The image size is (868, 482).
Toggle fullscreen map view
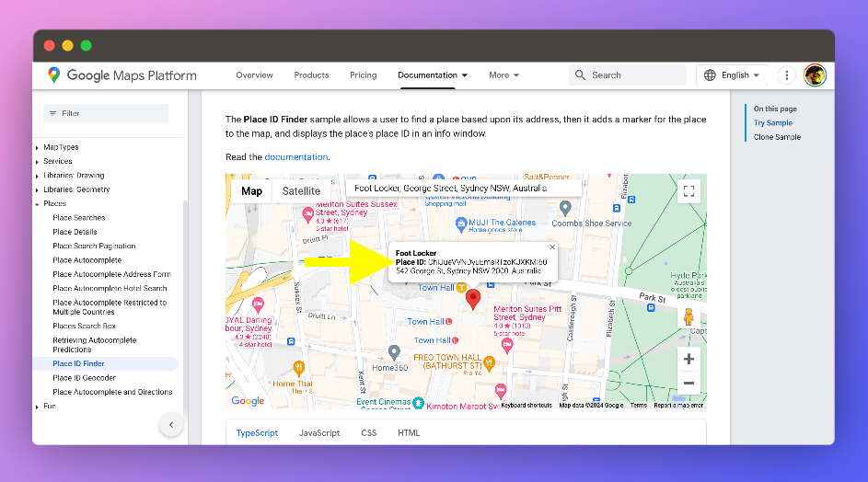click(689, 191)
